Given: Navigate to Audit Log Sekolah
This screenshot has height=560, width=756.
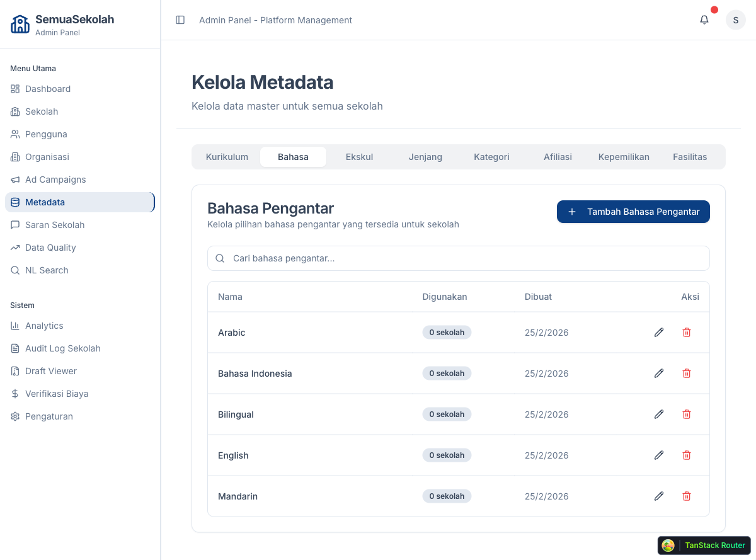Looking at the screenshot, I should pyautogui.click(x=62, y=348).
